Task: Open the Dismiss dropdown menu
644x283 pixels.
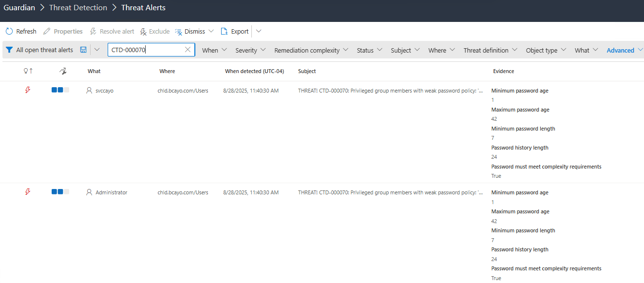Action: point(210,32)
